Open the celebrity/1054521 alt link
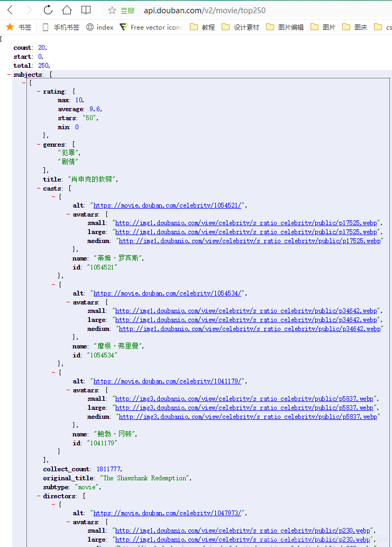The width and height of the screenshot is (392, 547). point(167,205)
